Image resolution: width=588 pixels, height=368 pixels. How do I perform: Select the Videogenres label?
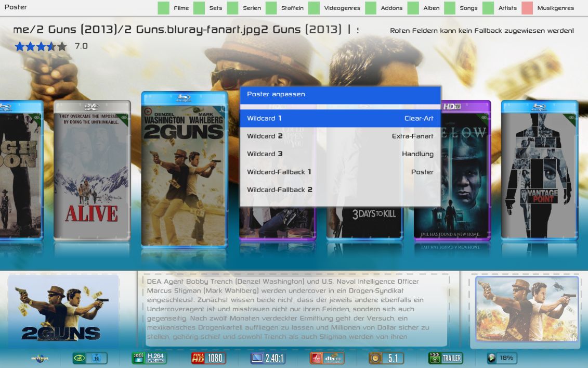point(342,8)
